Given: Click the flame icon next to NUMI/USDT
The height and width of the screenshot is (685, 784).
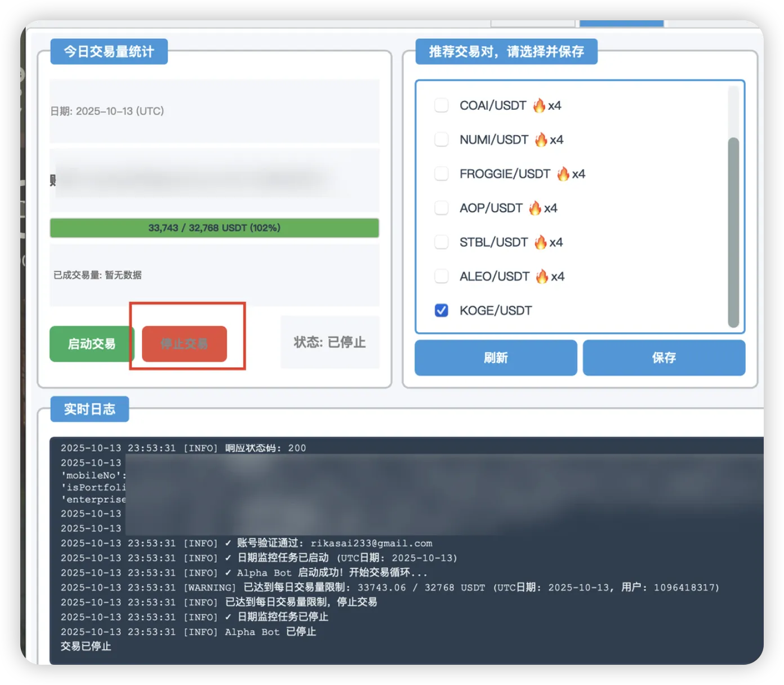Looking at the screenshot, I should pyautogui.click(x=541, y=140).
